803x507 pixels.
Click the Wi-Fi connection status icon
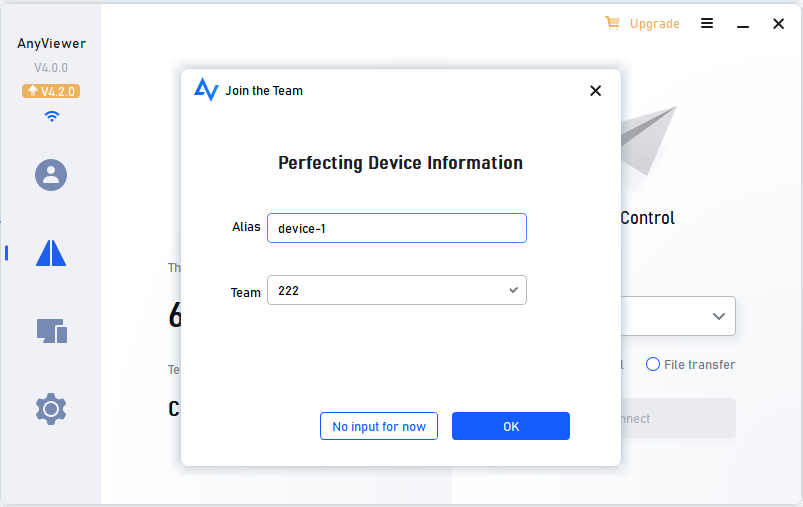coord(52,116)
